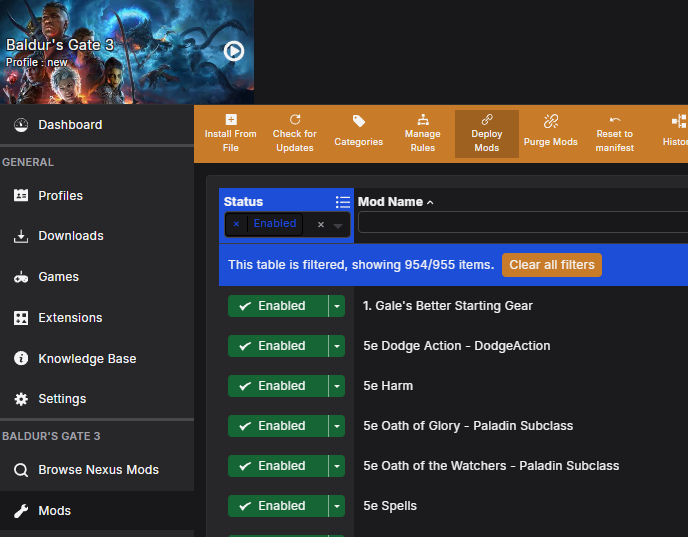
Task: Toggle Enabled status for 5e Spells
Action: 277,506
